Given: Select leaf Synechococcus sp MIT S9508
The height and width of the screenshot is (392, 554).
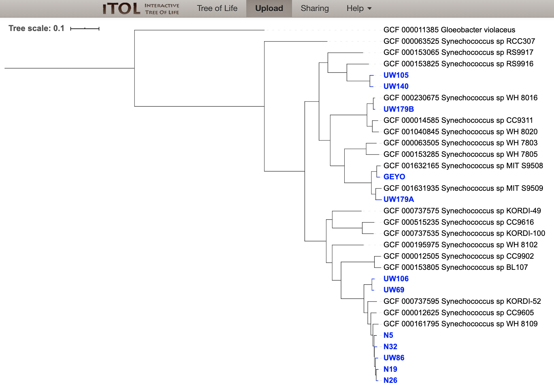Looking at the screenshot, I should pos(463,166).
